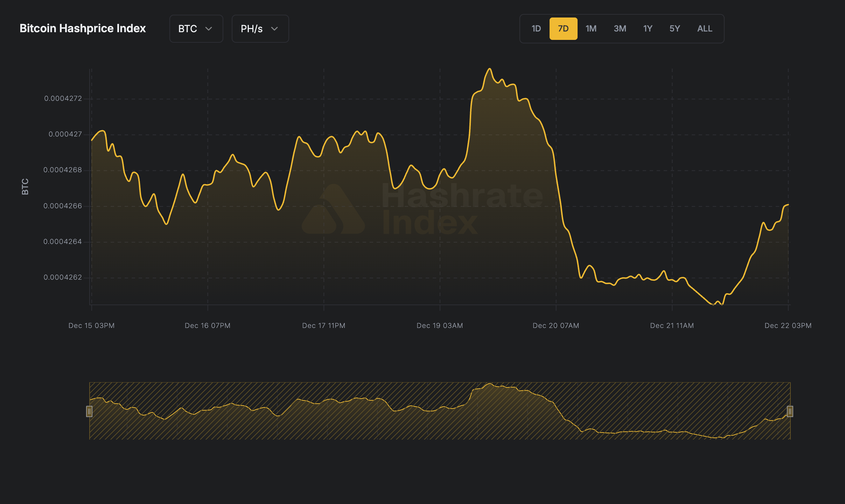This screenshot has height=504, width=845.
Task: Select the 3M range option
Action: tap(620, 28)
